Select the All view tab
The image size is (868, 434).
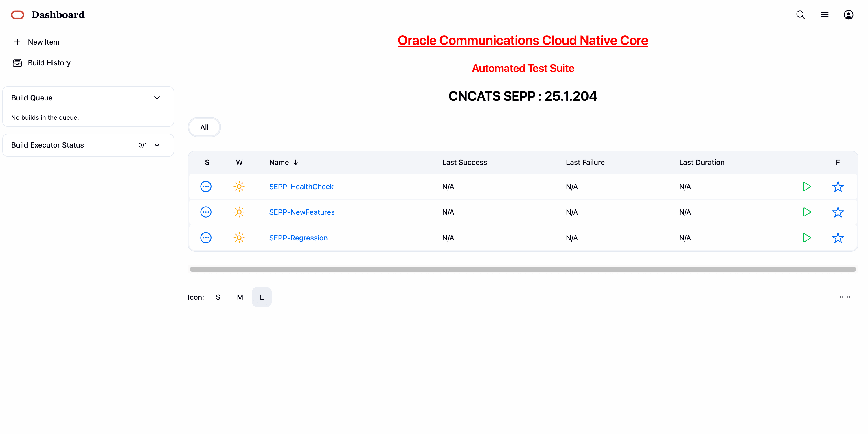click(204, 127)
